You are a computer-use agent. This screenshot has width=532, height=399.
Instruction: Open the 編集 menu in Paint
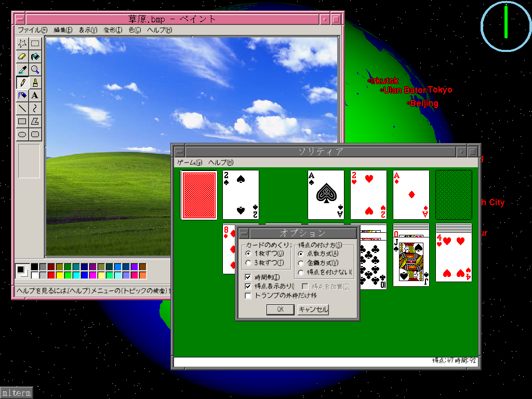pyautogui.click(x=63, y=30)
